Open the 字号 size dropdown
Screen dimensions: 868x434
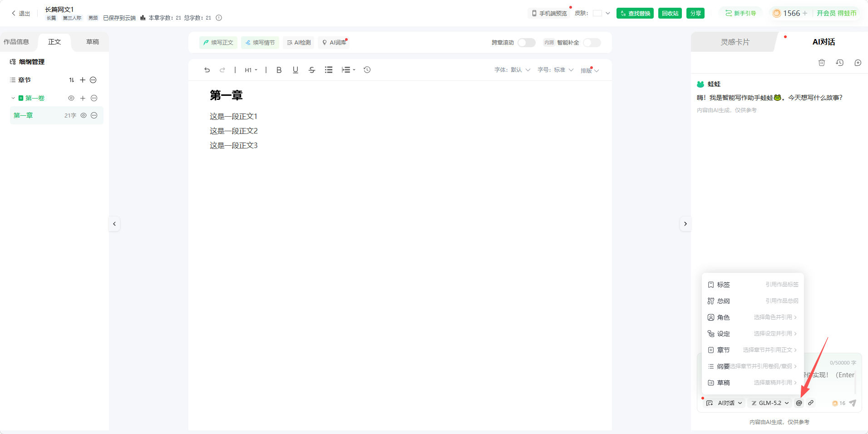(556, 70)
